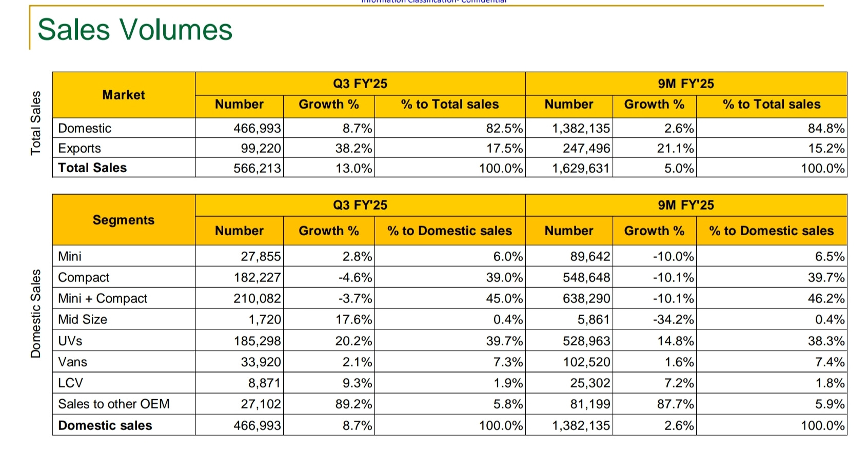Click the other OEM growth 89.2%
Image resolution: width=868 pixels, height=452 pixels.
pos(354,404)
